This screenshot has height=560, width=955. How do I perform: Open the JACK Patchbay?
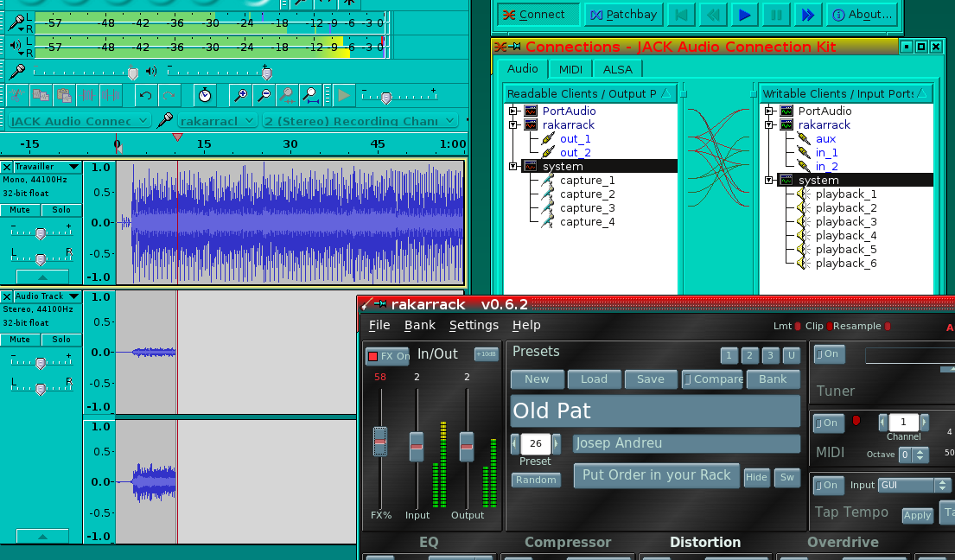point(623,15)
